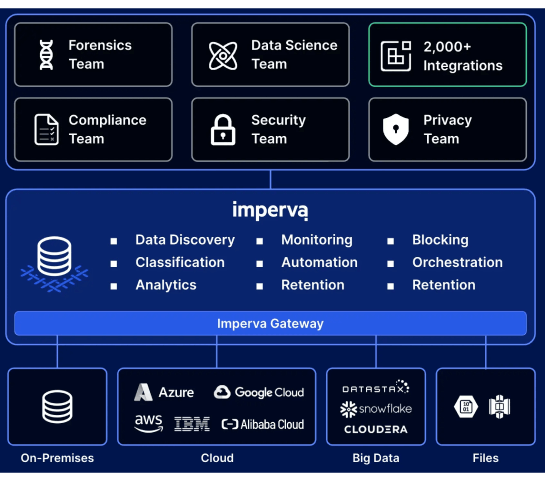The width and height of the screenshot is (545, 481).
Task: Click the padlock icon beside Security Team
Action: tap(223, 130)
